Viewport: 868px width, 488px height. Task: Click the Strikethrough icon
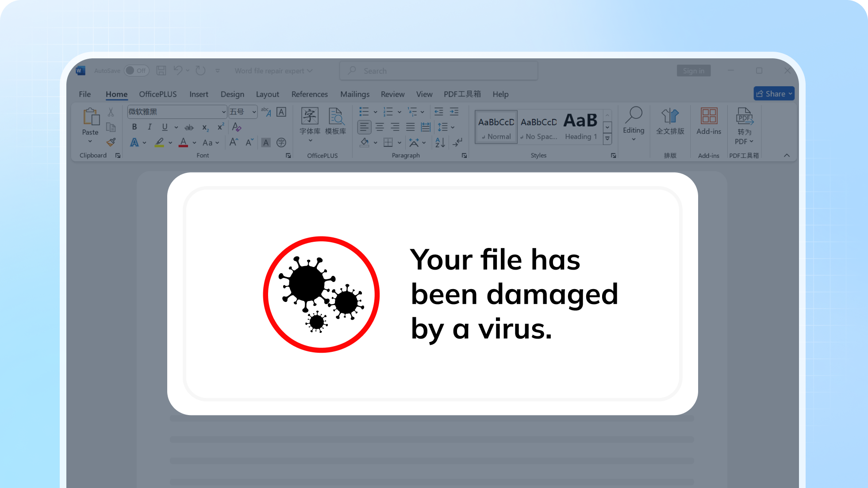[x=189, y=127]
